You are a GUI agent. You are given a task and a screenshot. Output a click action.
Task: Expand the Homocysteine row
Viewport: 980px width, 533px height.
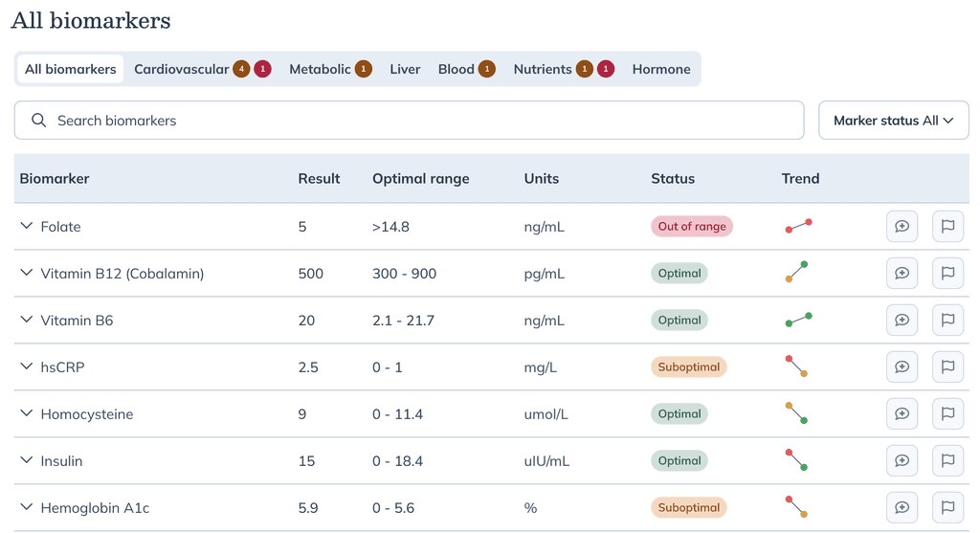[x=26, y=413]
